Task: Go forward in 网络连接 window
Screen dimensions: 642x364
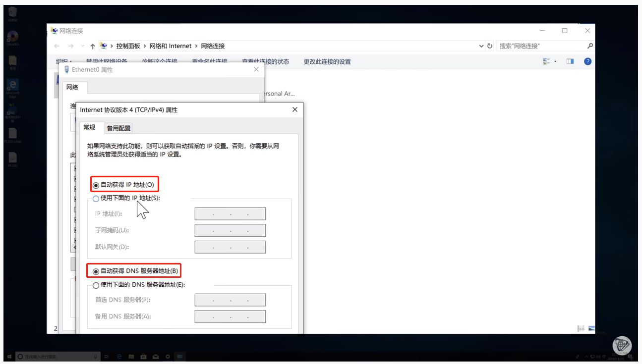Action: (71, 46)
